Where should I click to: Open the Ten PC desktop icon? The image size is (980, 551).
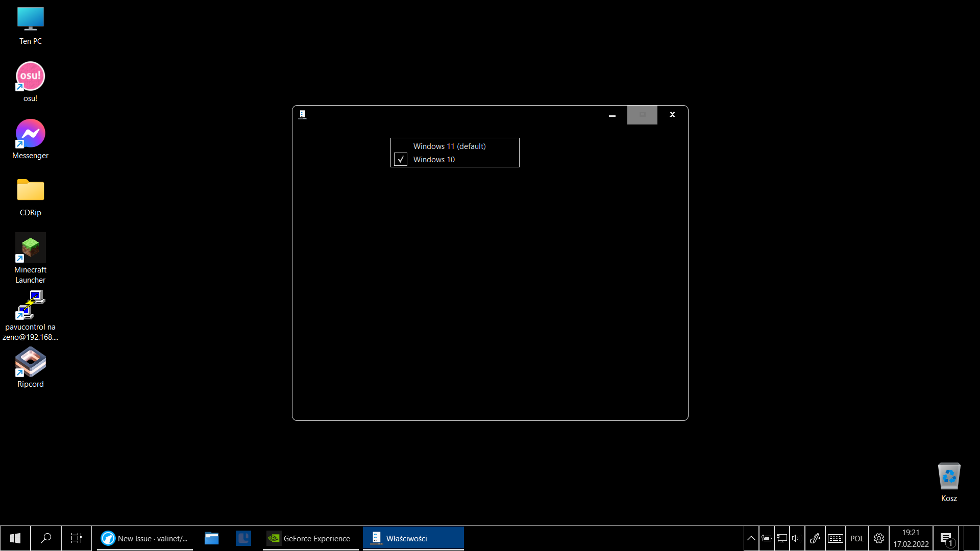[x=31, y=26]
